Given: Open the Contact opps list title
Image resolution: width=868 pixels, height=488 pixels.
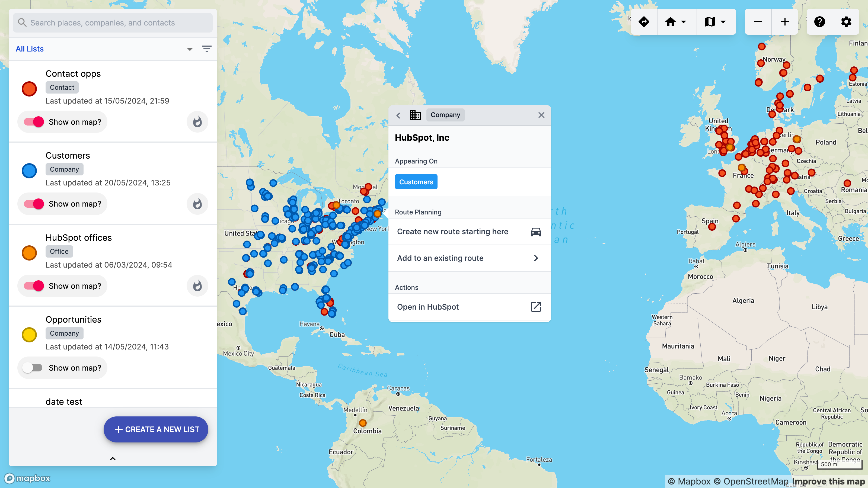Looking at the screenshot, I should pyautogui.click(x=73, y=74).
